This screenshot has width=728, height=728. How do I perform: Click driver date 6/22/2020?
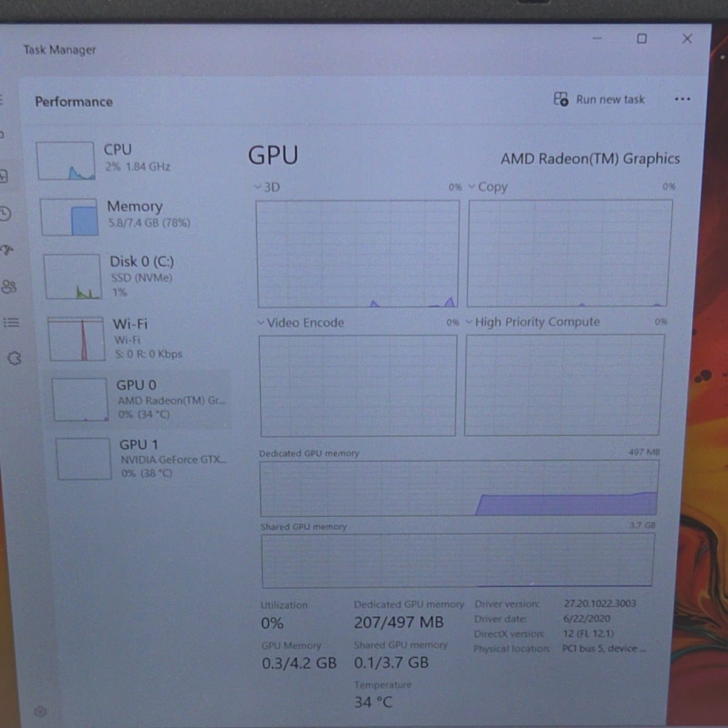(587, 619)
